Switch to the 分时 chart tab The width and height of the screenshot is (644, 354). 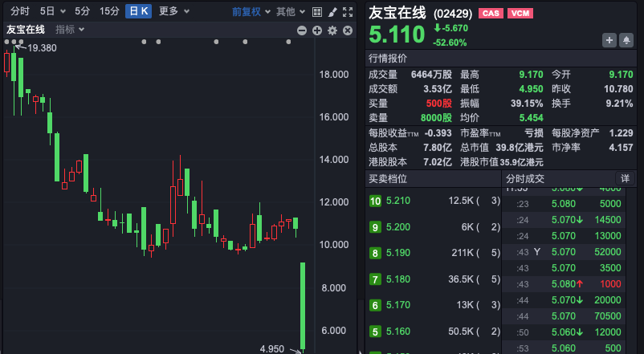[x=20, y=11]
